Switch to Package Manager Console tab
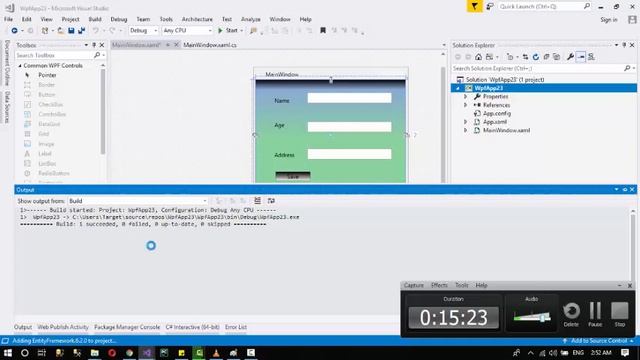Screen dimensions: 640x360 click(x=127, y=327)
